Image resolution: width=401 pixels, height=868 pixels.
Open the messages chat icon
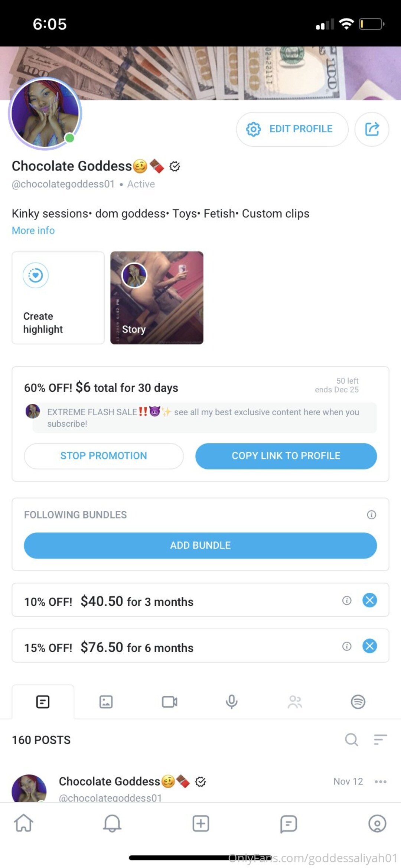click(x=288, y=823)
